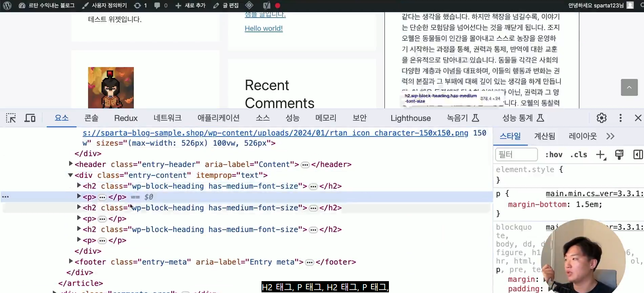This screenshot has width=644, height=293.
Task: Expand the third p element node
Action: pos(79,239)
